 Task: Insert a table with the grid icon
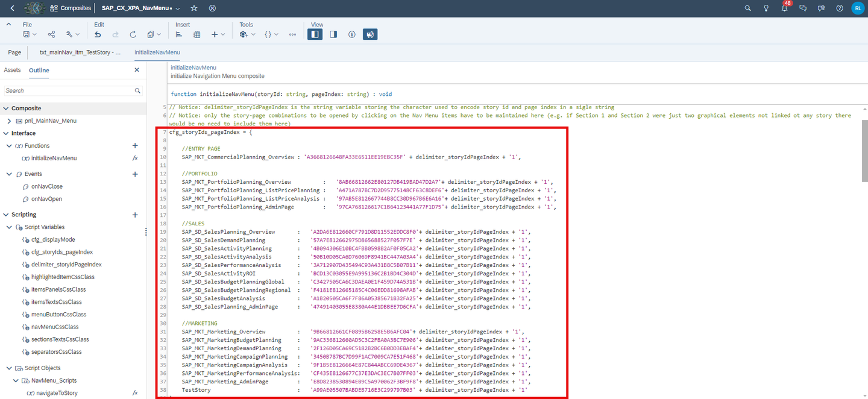click(x=197, y=34)
